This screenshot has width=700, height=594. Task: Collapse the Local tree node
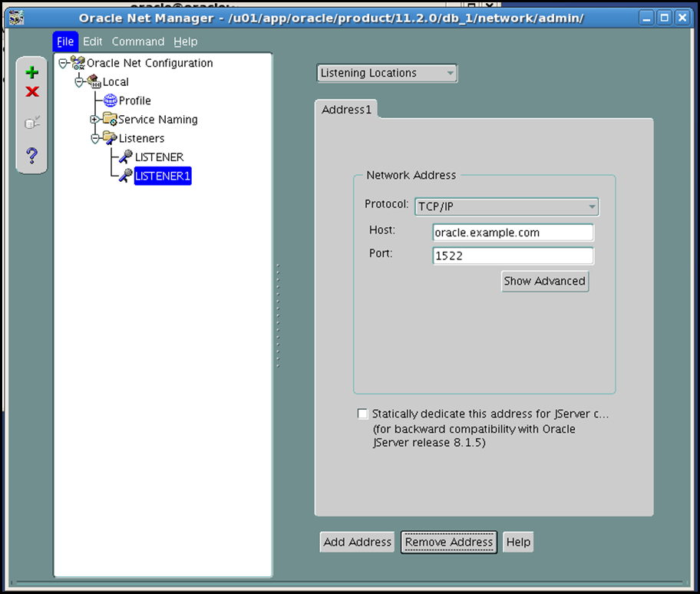click(x=80, y=82)
